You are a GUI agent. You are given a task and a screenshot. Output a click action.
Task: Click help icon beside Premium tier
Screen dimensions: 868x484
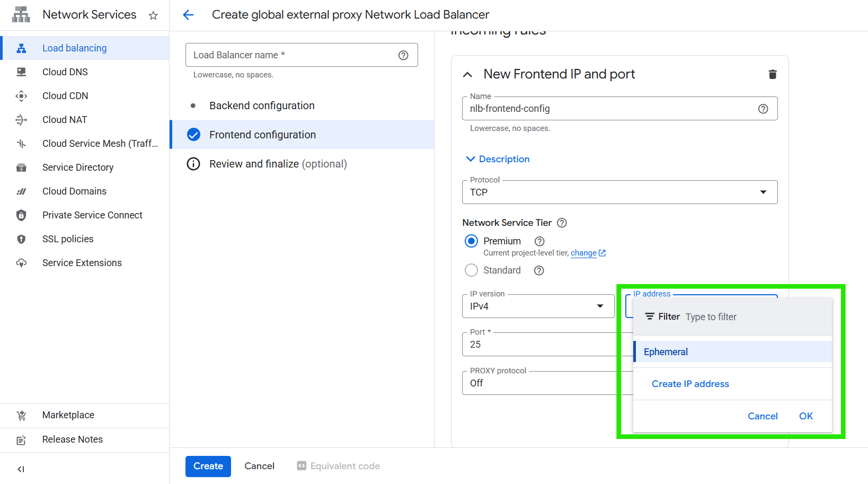point(539,241)
